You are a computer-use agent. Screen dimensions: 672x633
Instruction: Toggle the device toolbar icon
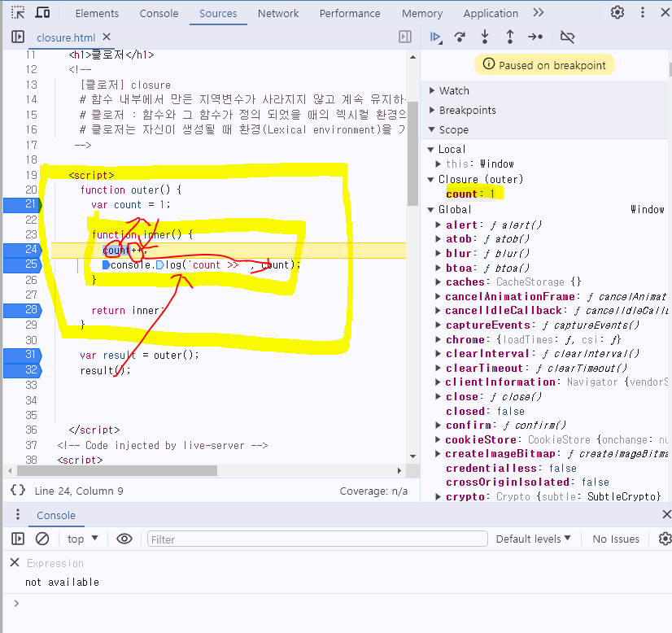pos(42,13)
